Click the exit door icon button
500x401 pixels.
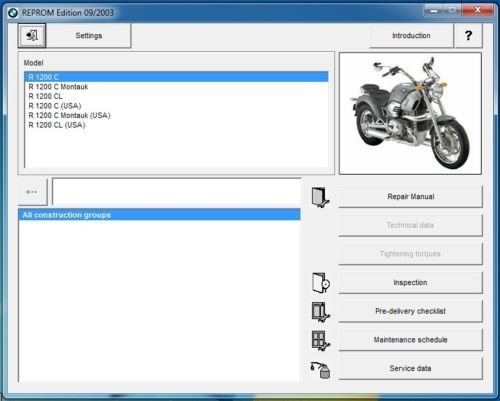pyautogui.click(x=32, y=35)
